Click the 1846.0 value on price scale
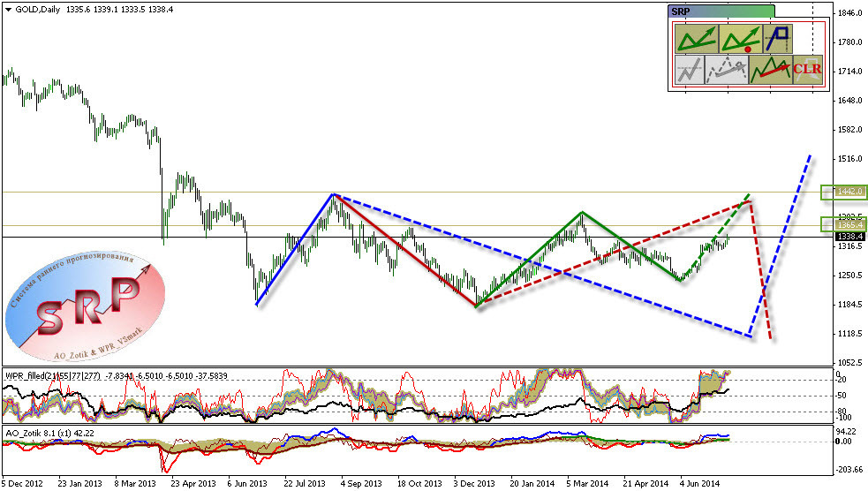 [x=850, y=13]
